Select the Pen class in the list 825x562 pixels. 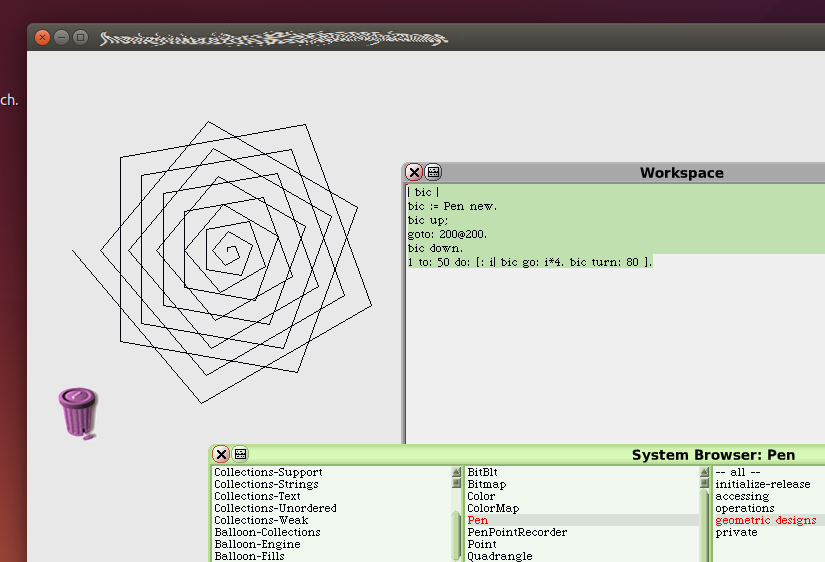[x=478, y=520]
